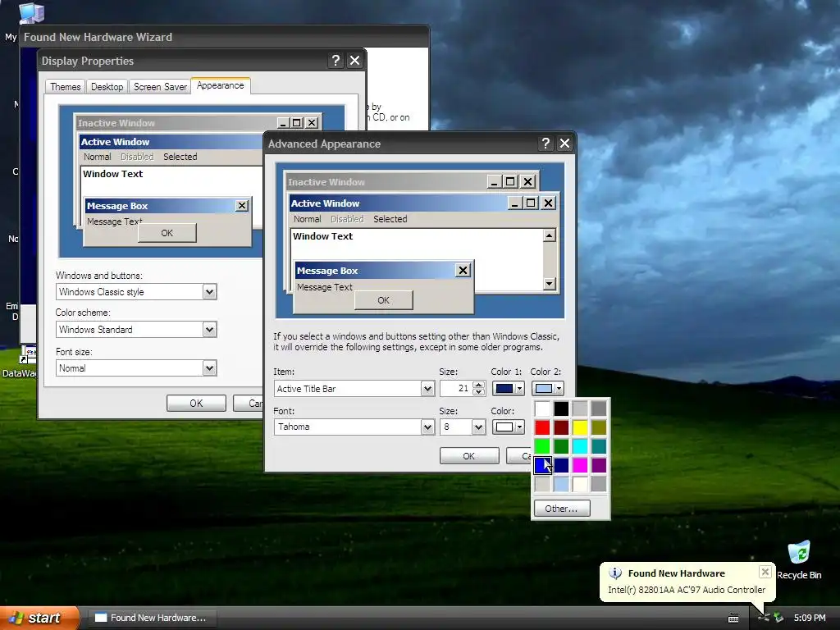
Task: Pick the cyan color swatch
Action: pyautogui.click(x=580, y=446)
